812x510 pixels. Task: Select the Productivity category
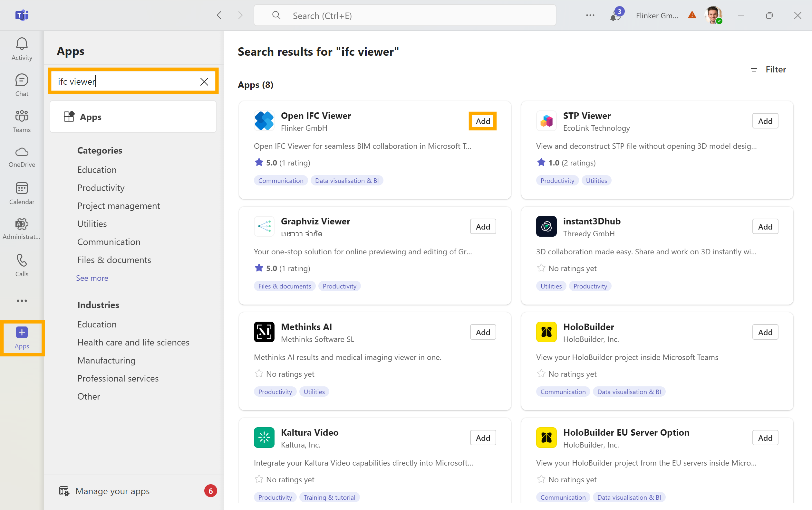pyautogui.click(x=101, y=188)
